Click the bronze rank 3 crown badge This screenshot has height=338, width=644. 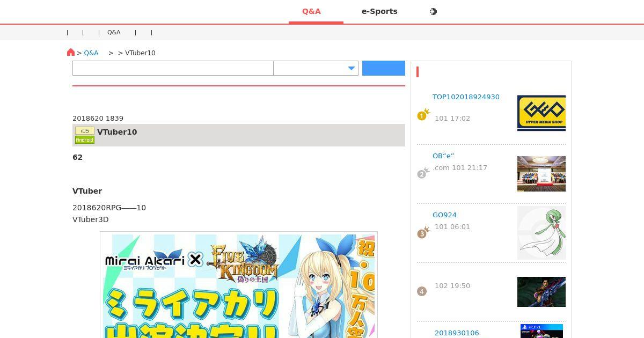click(x=423, y=232)
